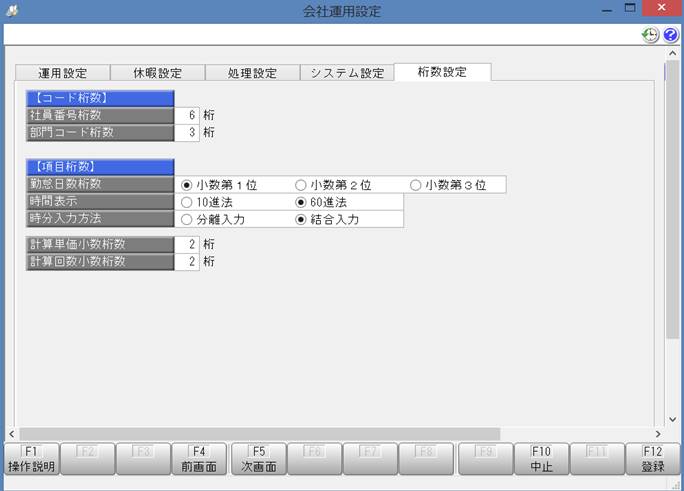Click the 桁数設定 tab
This screenshot has width=684, height=491.
coord(442,72)
